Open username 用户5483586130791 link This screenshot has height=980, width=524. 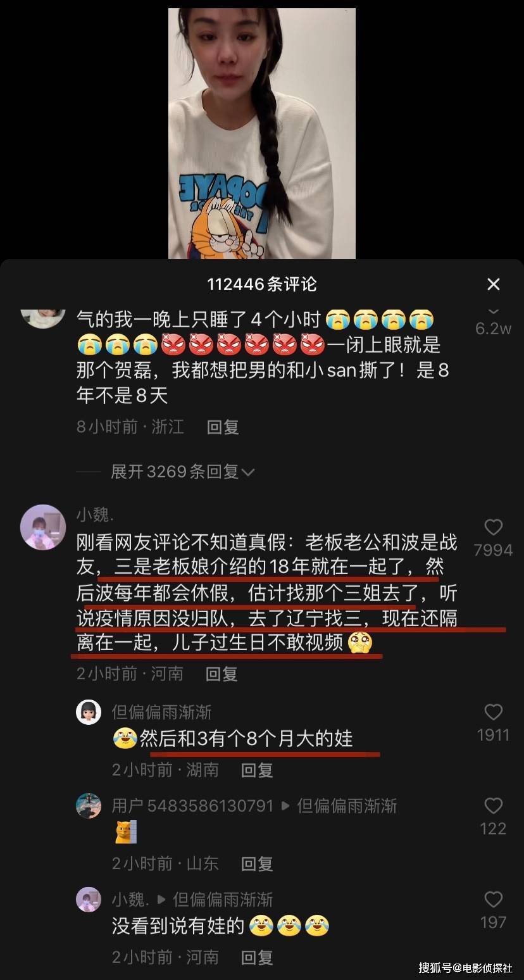192,806
